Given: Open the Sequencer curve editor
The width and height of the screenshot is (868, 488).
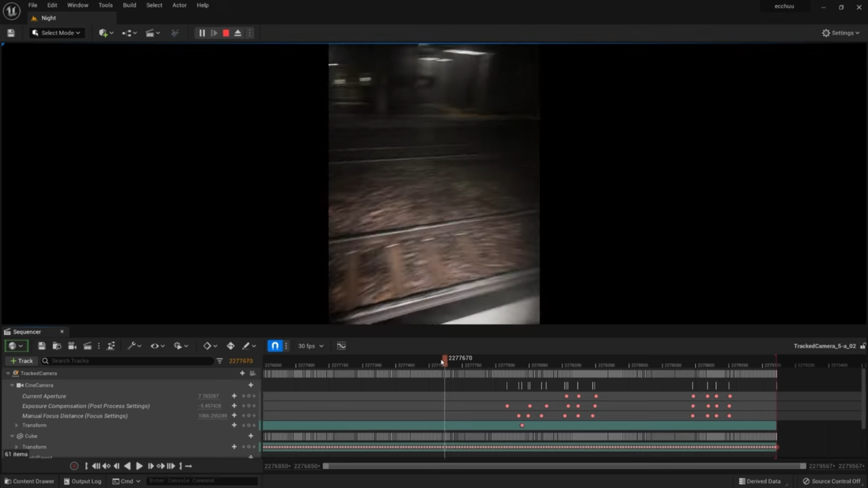Looking at the screenshot, I should [x=341, y=346].
